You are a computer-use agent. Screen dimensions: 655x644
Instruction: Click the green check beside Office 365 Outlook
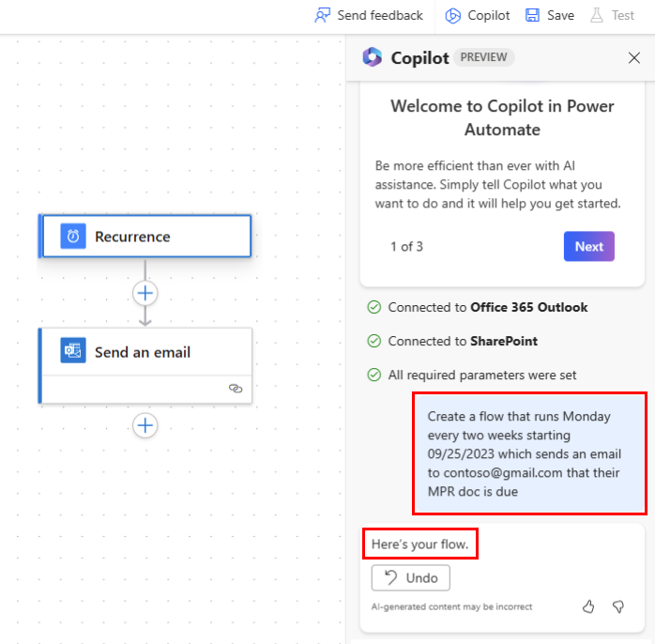(373, 307)
